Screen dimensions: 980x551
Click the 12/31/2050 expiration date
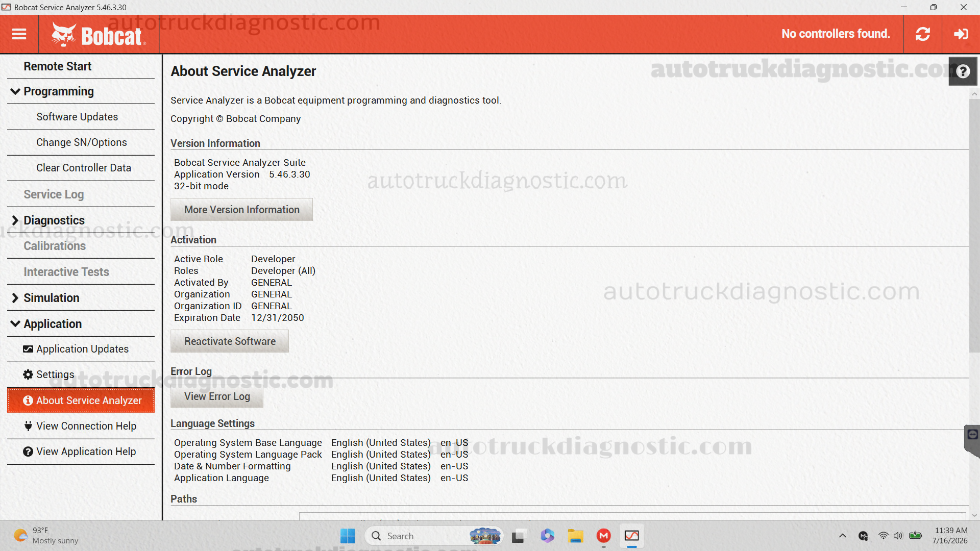click(277, 318)
